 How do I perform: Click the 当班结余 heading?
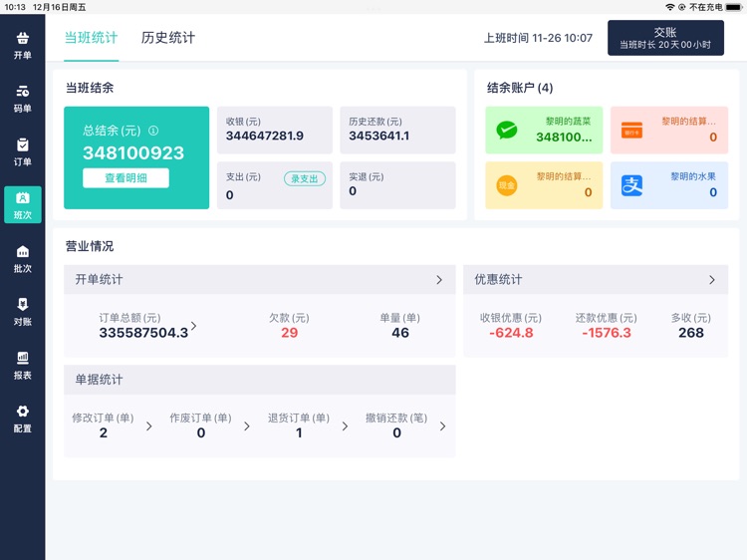click(x=90, y=88)
